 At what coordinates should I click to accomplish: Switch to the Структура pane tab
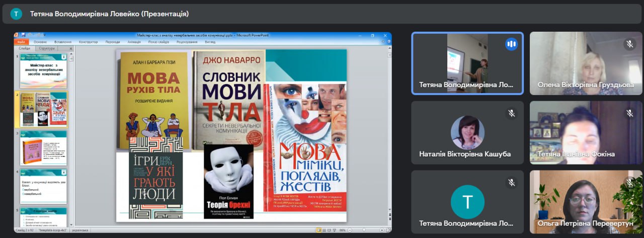pyautogui.click(x=46, y=49)
